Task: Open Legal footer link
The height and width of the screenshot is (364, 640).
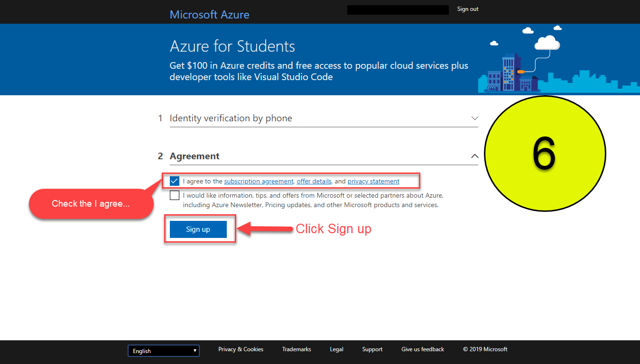Action: coord(336,349)
